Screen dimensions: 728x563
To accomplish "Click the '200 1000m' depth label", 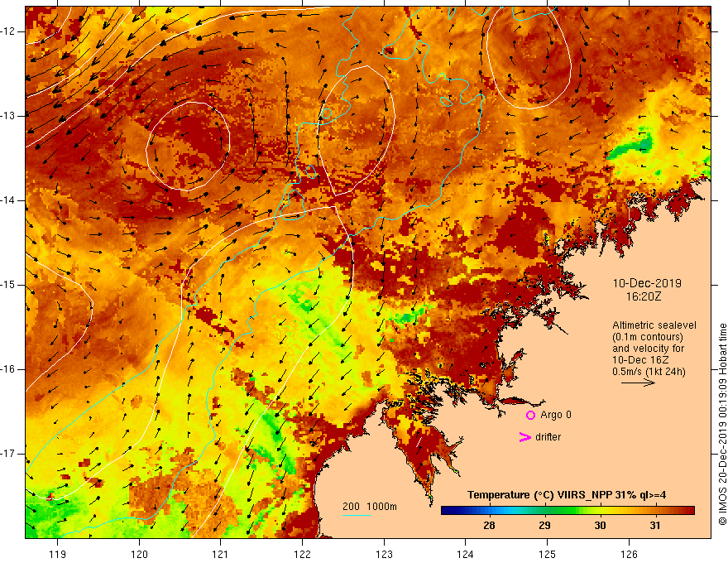I will coord(370,507).
